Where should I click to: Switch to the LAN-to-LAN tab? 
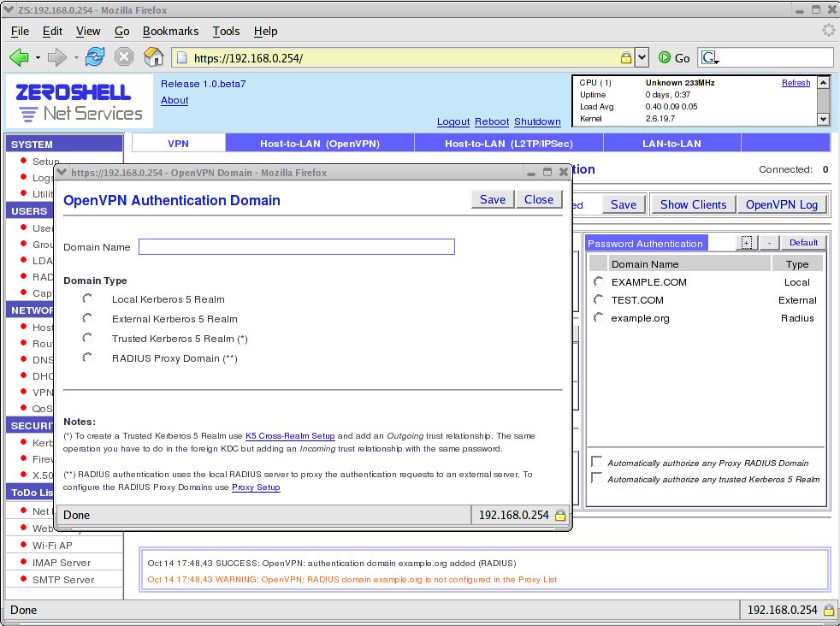click(671, 144)
